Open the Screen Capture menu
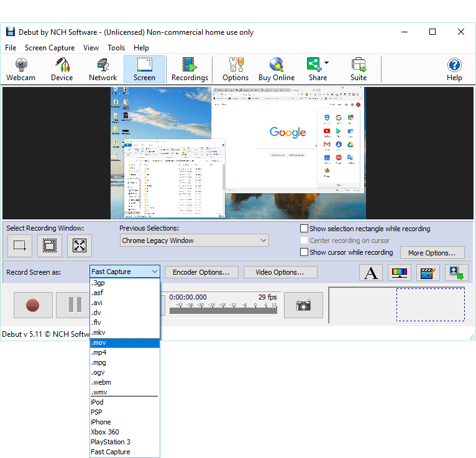The image size is (476, 458). 50,48
